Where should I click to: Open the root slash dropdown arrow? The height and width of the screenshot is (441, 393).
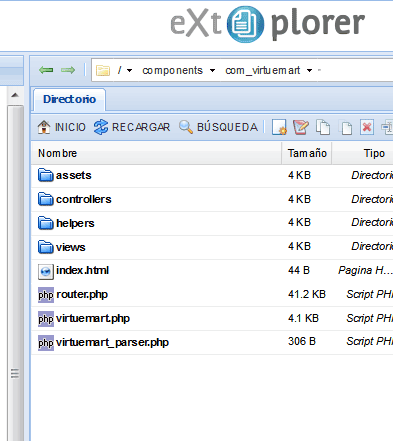point(130,70)
